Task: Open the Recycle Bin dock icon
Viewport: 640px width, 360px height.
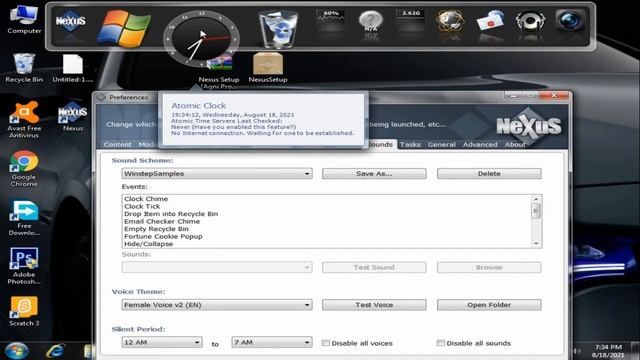Action: coord(278,29)
